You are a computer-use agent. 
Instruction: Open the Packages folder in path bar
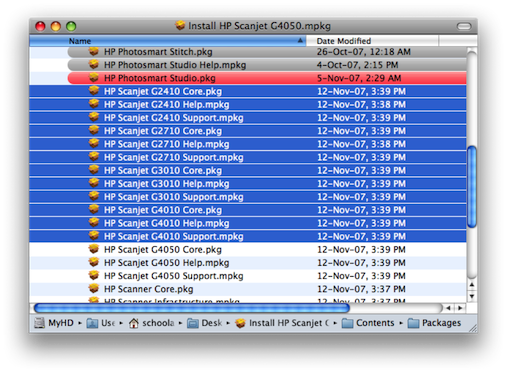[x=434, y=323]
